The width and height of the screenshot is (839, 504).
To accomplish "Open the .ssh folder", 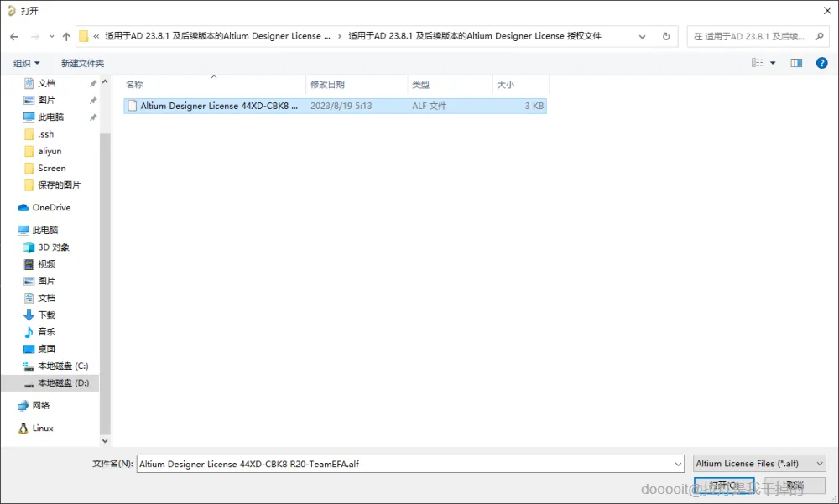I will point(45,134).
